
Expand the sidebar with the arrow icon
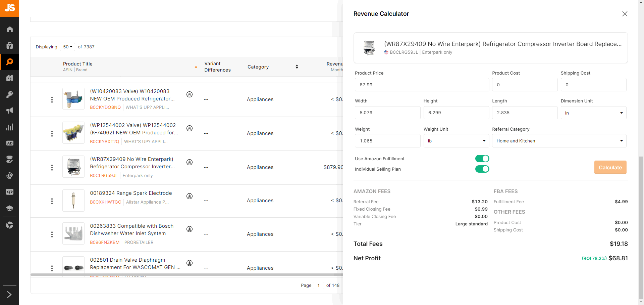click(9, 295)
